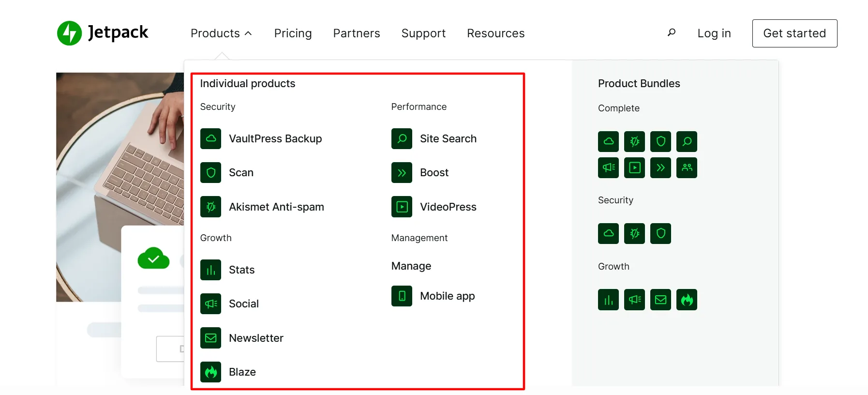Open the Mobile app link

[x=447, y=296]
